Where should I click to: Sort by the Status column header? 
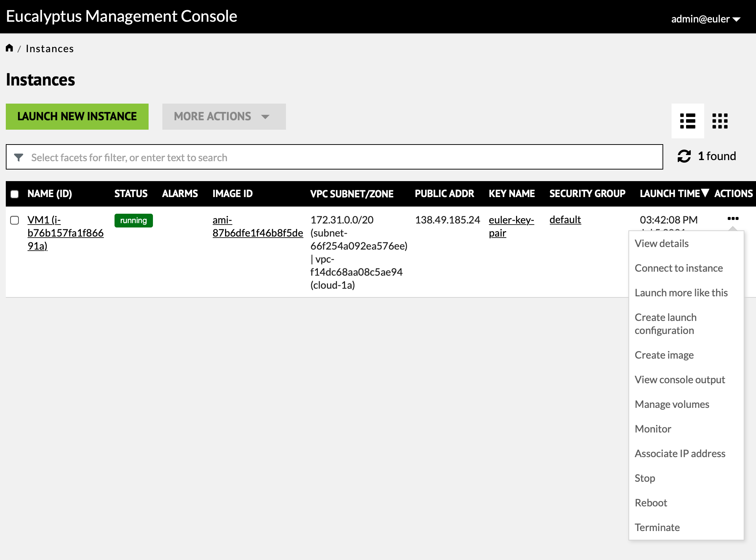[x=131, y=194]
